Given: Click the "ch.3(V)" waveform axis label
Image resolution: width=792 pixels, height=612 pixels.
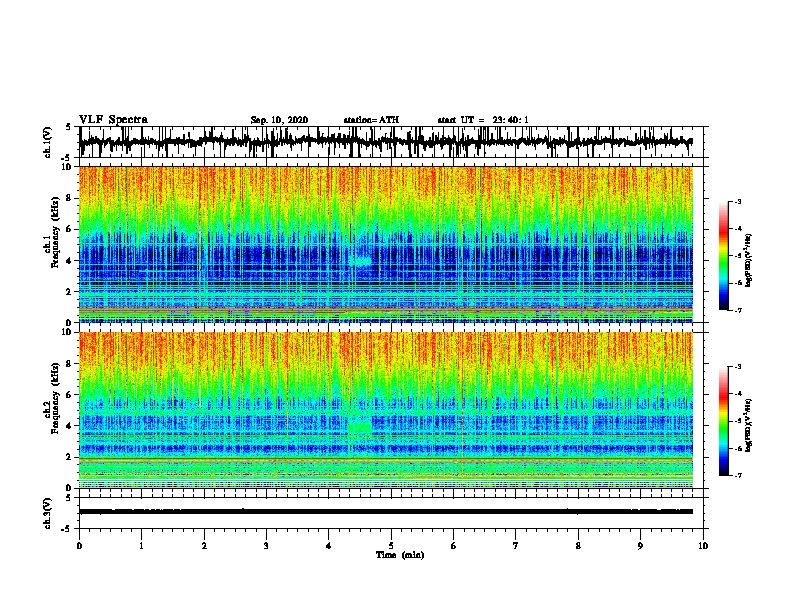Looking at the screenshot, I should (x=47, y=514).
